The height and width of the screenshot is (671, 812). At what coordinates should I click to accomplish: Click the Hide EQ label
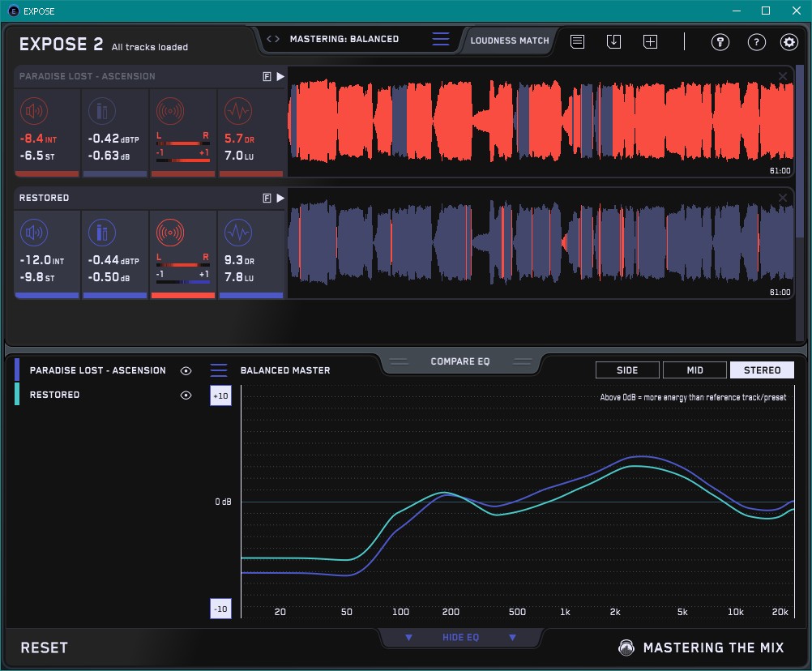click(x=460, y=637)
